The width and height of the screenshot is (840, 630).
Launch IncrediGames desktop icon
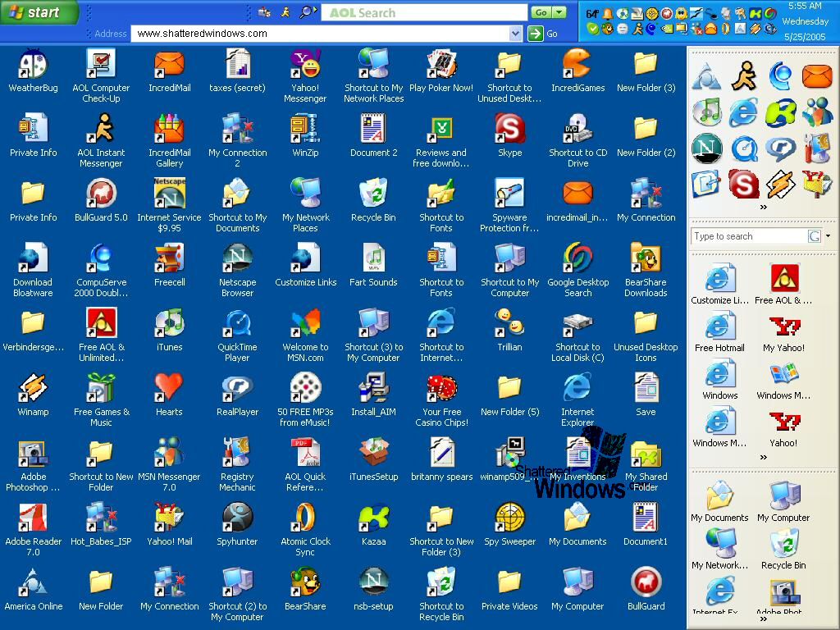tap(578, 71)
